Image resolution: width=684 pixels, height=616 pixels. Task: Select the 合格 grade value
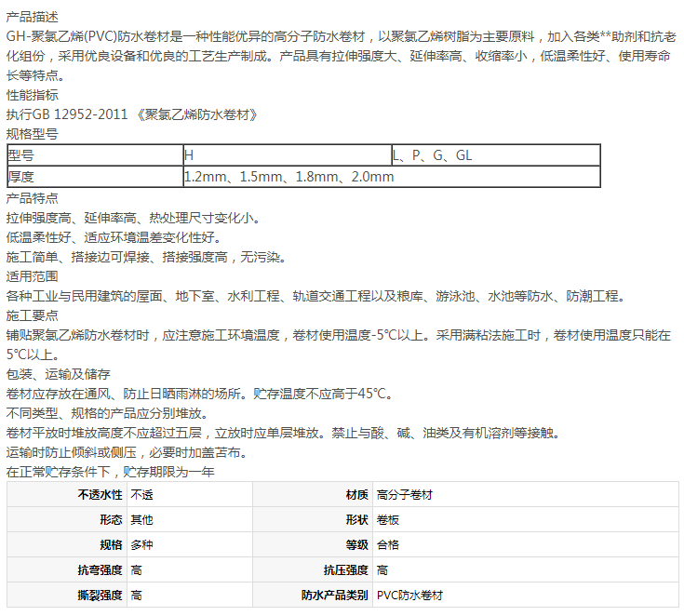387,545
